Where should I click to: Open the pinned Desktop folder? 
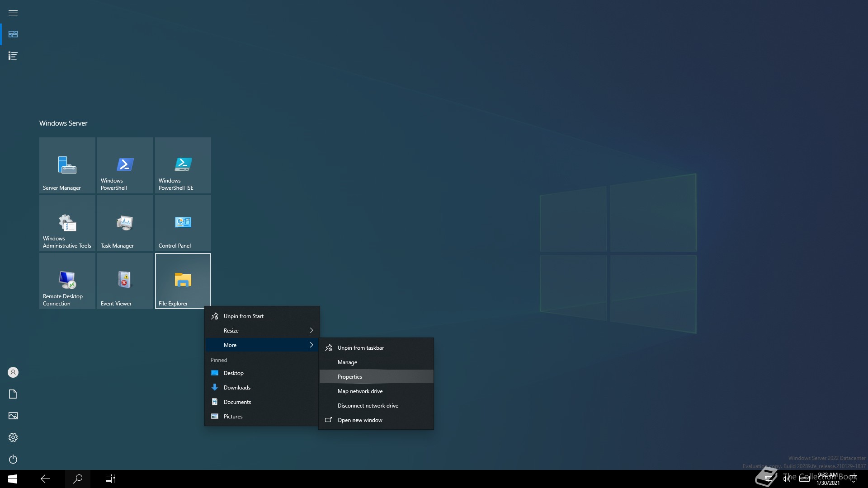click(x=262, y=373)
